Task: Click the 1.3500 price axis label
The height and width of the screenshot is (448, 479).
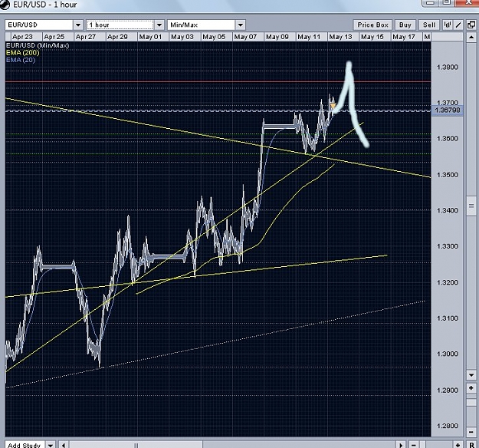Action: point(448,175)
